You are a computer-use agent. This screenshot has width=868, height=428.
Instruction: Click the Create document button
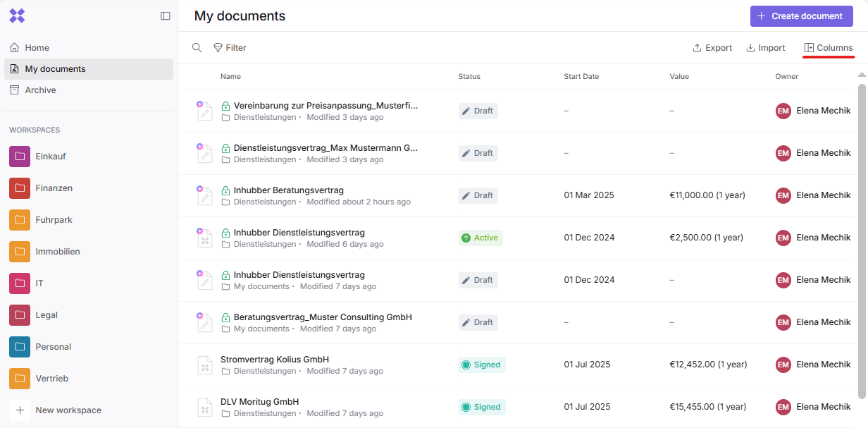tap(800, 16)
